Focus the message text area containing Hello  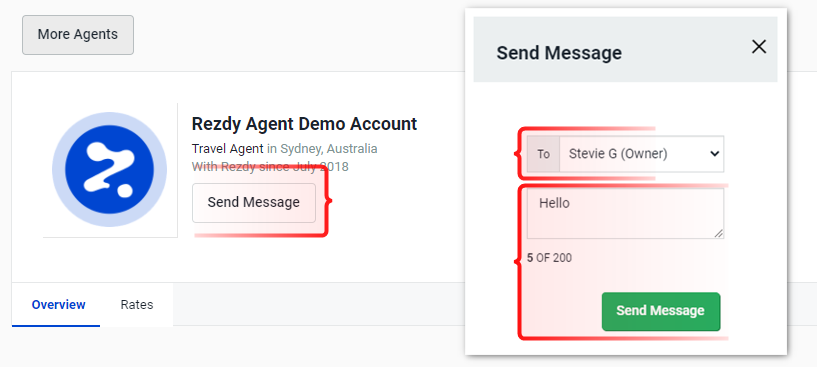pos(625,214)
